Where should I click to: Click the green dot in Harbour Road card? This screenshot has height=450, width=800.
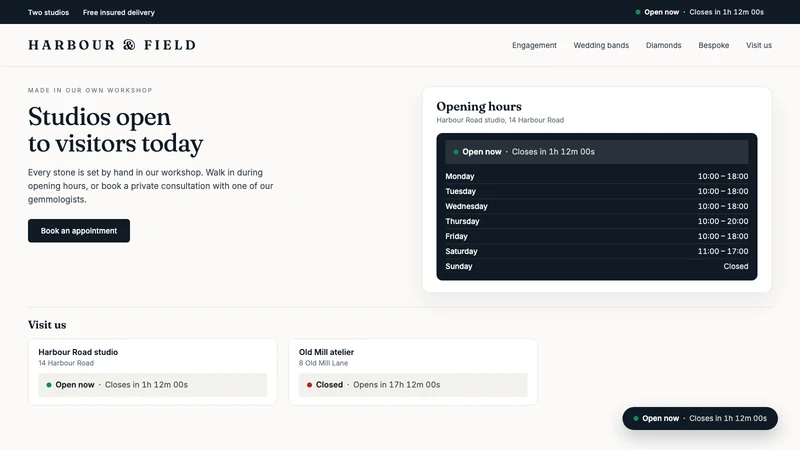49,385
